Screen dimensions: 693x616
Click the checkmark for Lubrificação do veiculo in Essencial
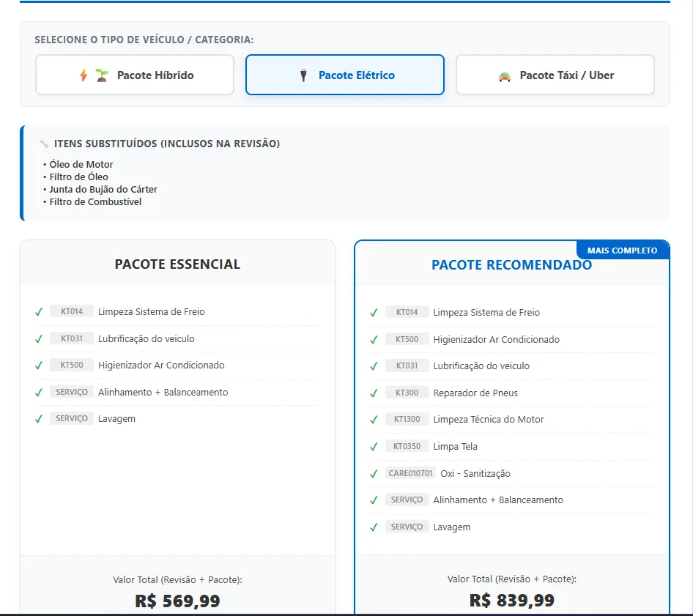pos(39,339)
